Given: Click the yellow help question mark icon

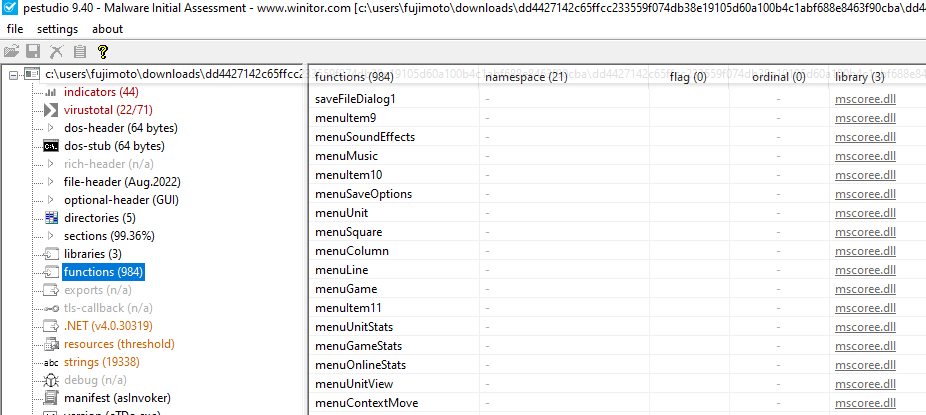Looking at the screenshot, I should [x=103, y=52].
